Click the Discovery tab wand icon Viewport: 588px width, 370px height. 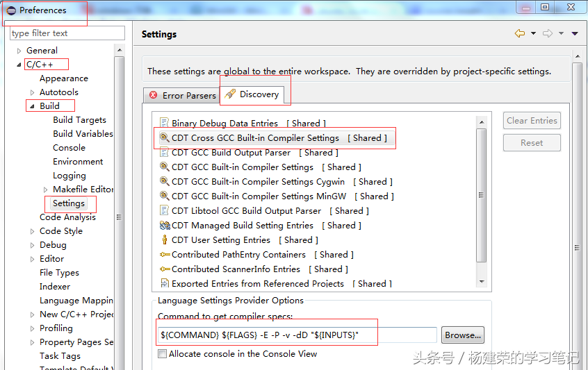[x=230, y=94]
